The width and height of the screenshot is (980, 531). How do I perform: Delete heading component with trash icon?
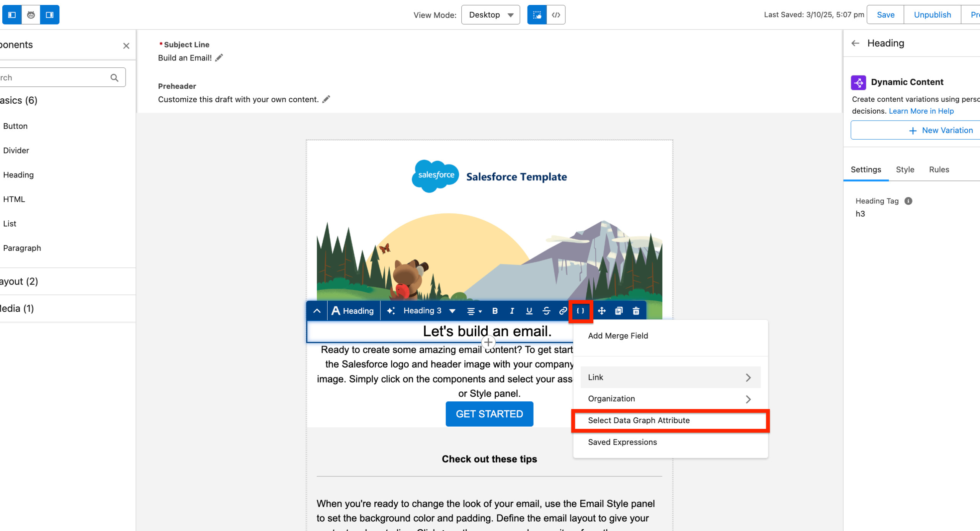tap(636, 311)
